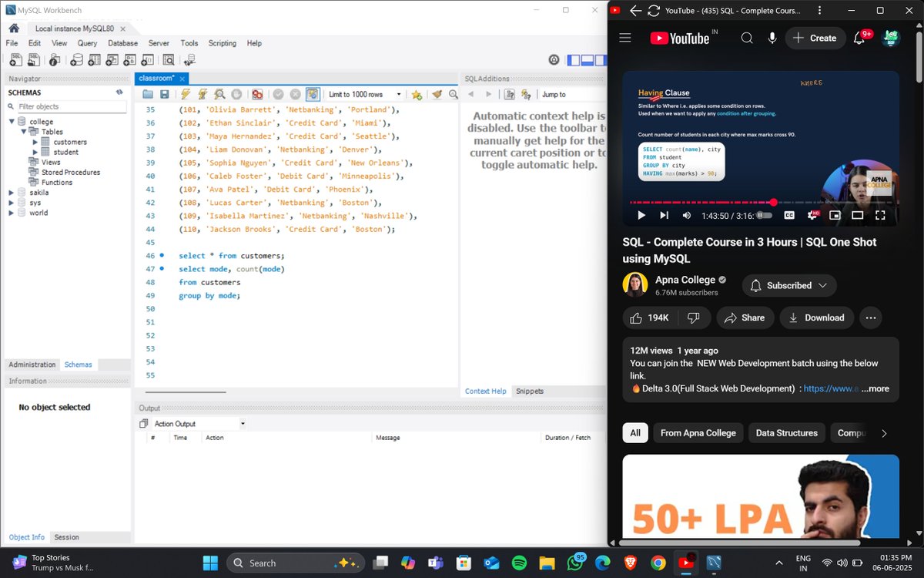Play the YouTube video
The image size is (924, 578).
(641, 215)
